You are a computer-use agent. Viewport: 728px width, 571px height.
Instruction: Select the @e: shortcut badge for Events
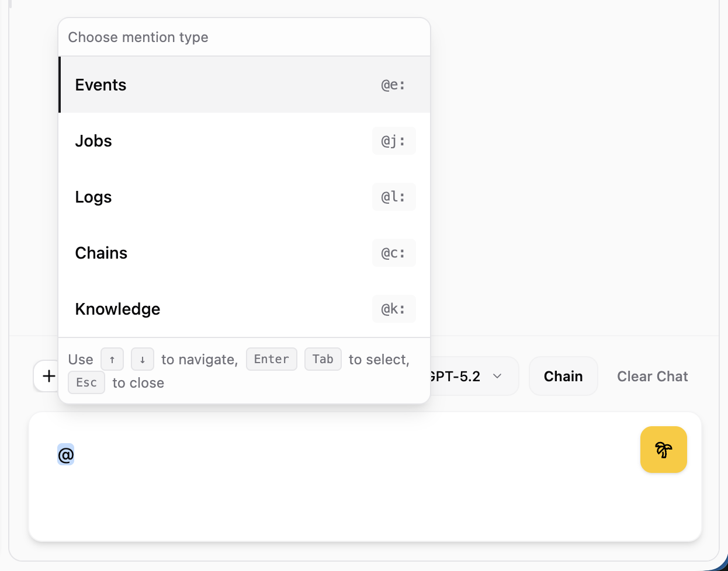tap(393, 85)
